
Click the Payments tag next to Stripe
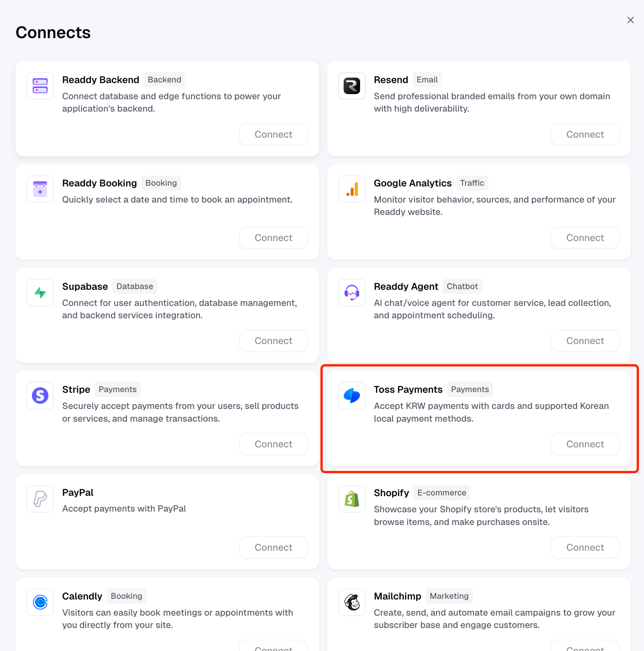coord(117,389)
